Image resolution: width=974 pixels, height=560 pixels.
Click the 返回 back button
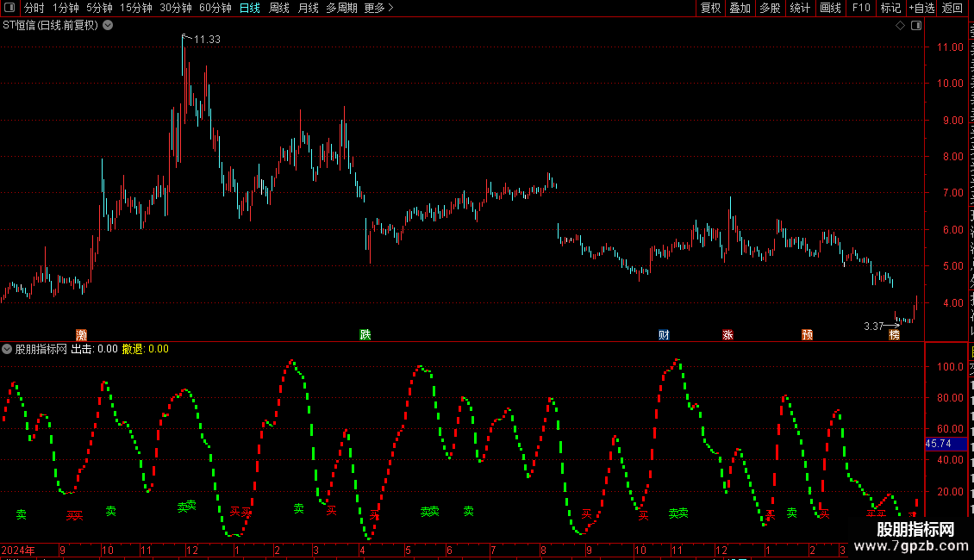(x=952, y=8)
